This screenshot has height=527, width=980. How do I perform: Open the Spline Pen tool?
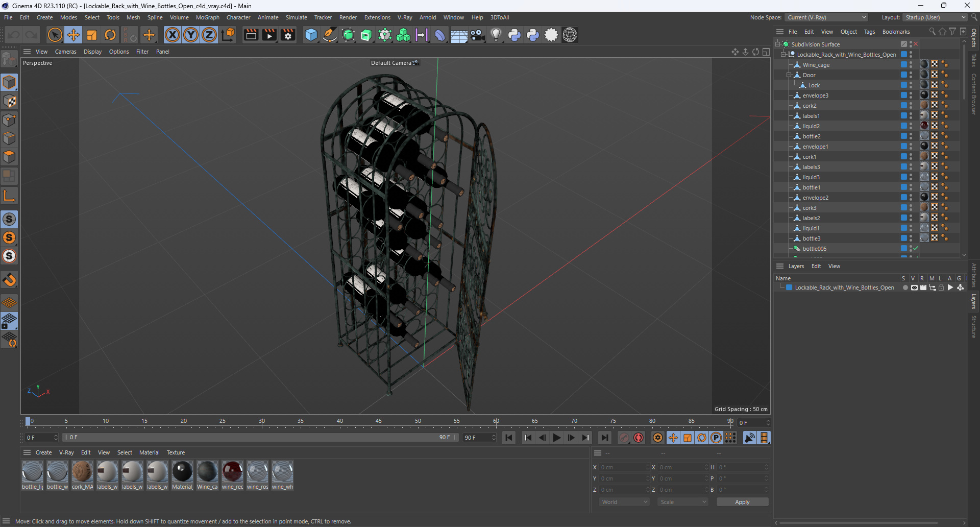(330, 35)
